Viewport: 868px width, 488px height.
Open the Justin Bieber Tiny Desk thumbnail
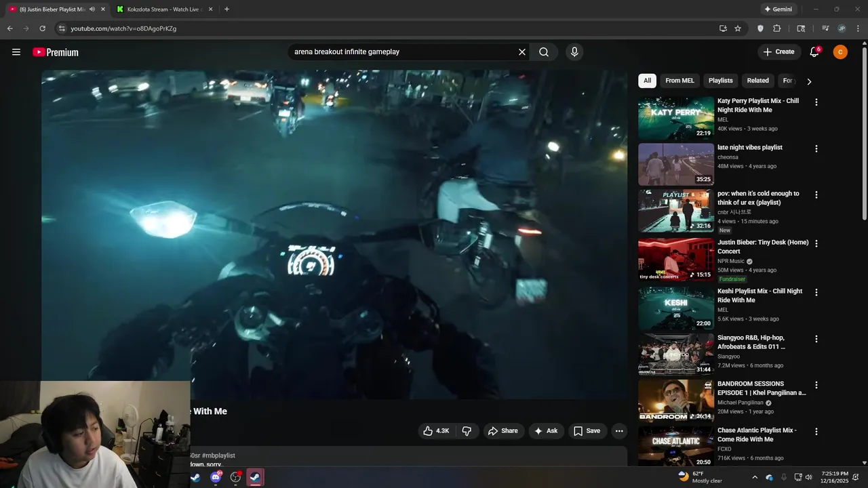click(x=676, y=260)
